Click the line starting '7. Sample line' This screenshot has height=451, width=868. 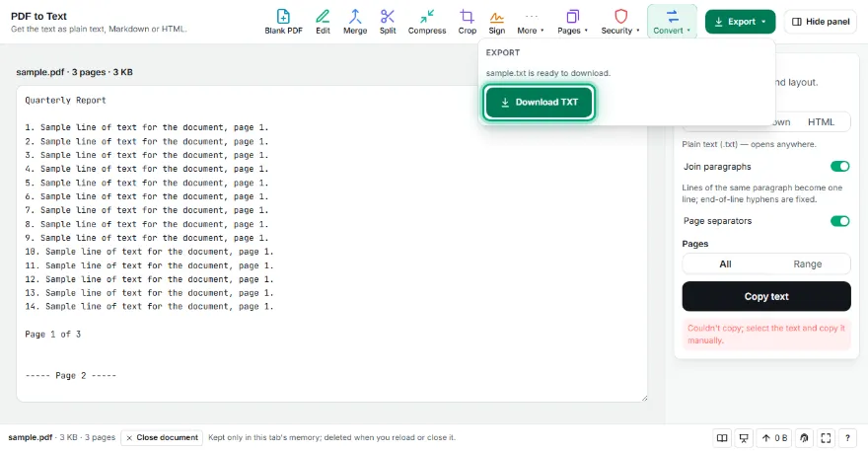click(147, 210)
